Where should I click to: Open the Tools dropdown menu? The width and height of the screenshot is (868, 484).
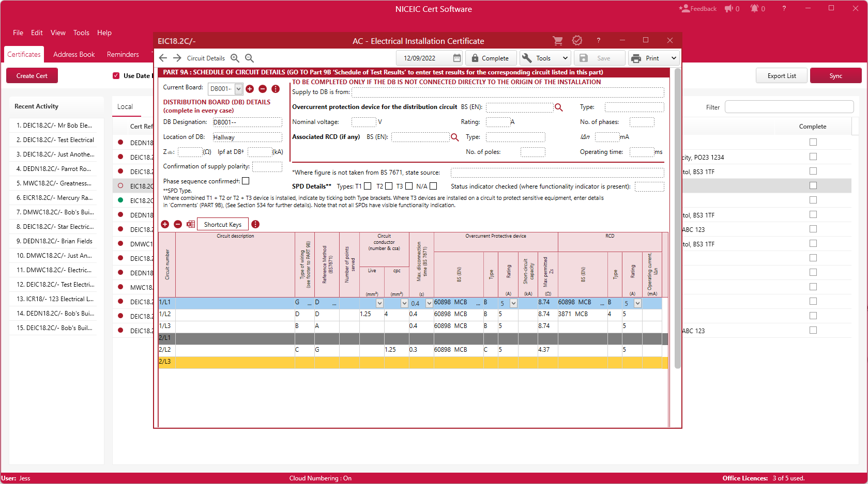[544, 58]
